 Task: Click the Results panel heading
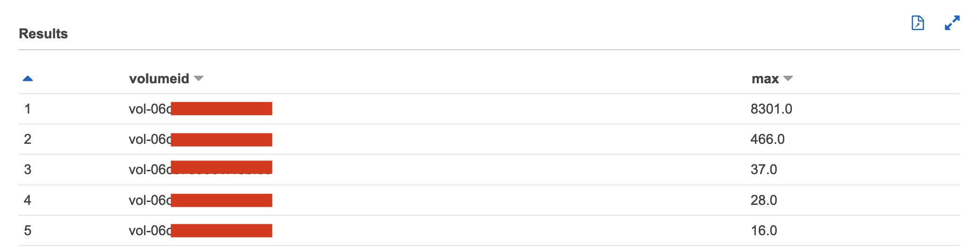pos(43,34)
